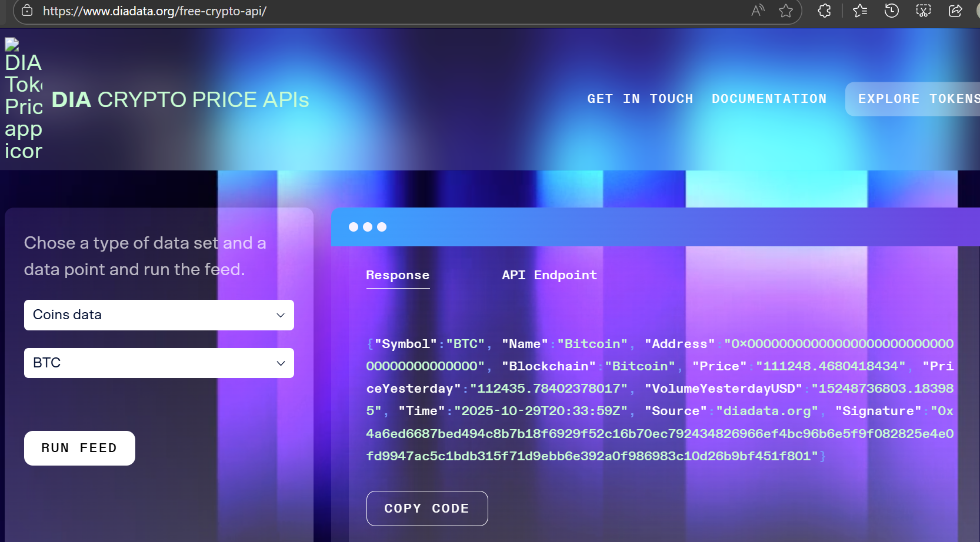This screenshot has height=542, width=980.
Task: Switch to the API Endpoint tab
Action: 549,275
